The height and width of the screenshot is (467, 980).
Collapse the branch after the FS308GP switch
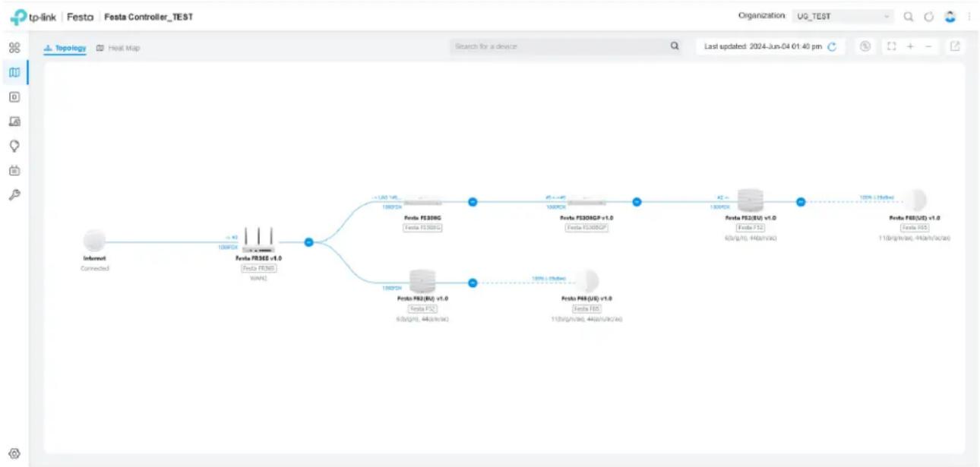637,202
